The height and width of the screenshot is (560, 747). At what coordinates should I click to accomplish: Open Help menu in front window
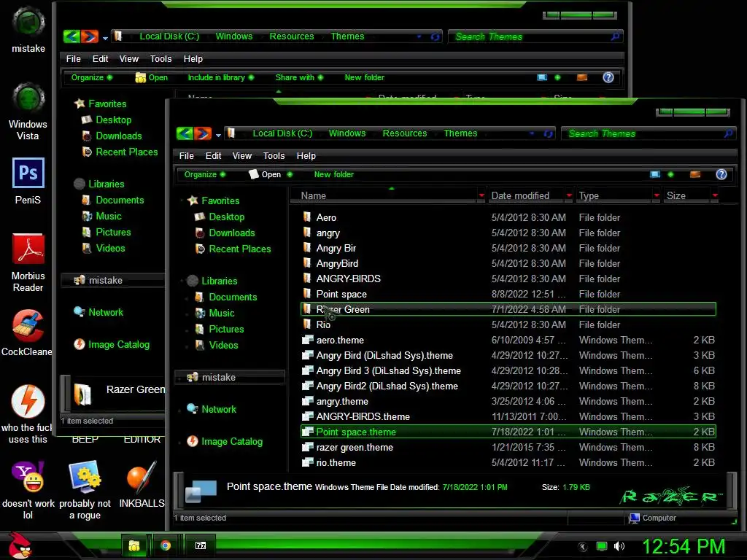[x=306, y=156]
